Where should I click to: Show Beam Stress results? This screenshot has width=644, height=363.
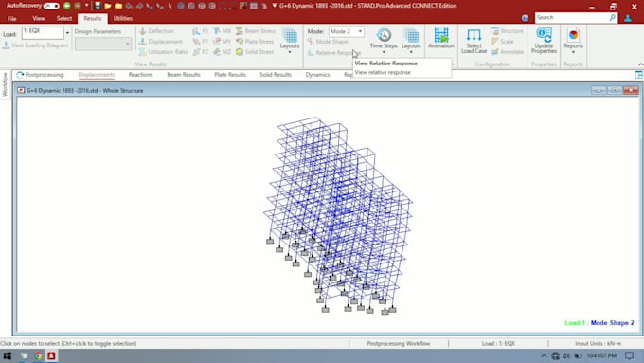pos(255,31)
